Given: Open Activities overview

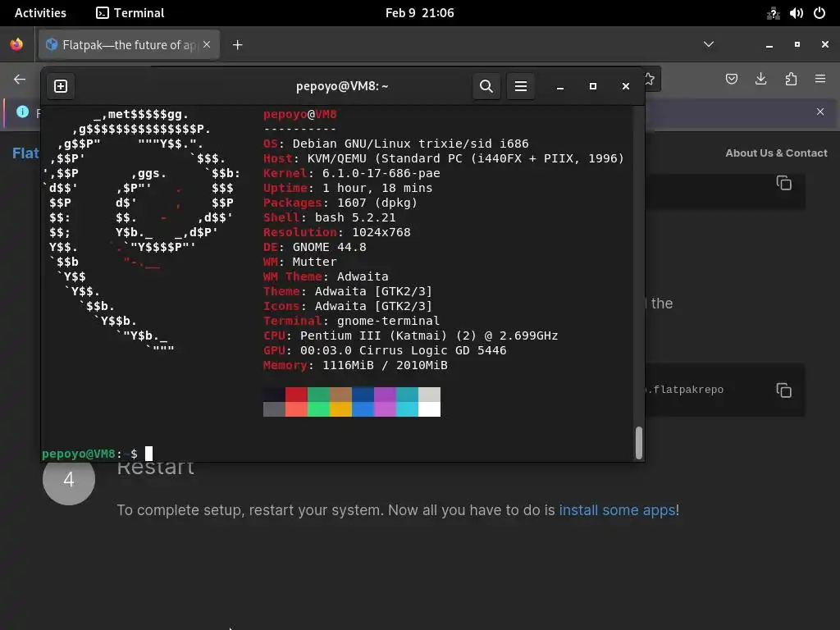Looking at the screenshot, I should click(x=40, y=13).
